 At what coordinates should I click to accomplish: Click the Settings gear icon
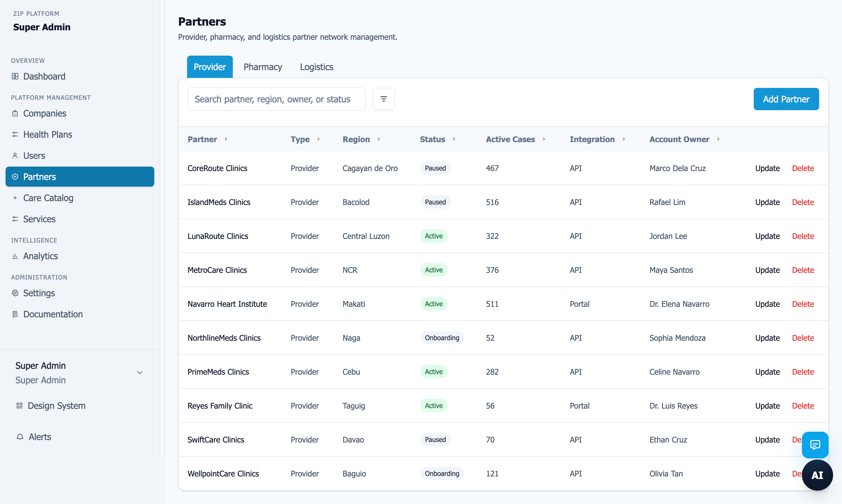(15, 293)
